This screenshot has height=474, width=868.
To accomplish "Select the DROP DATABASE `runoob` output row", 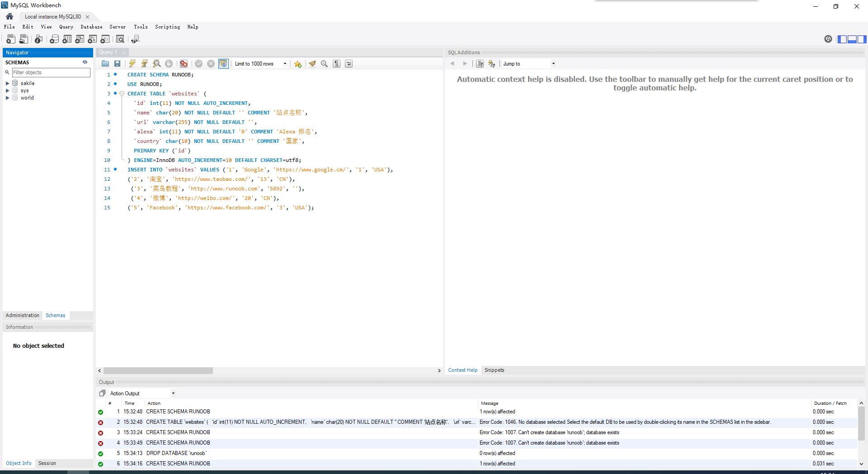I will 476,453.
